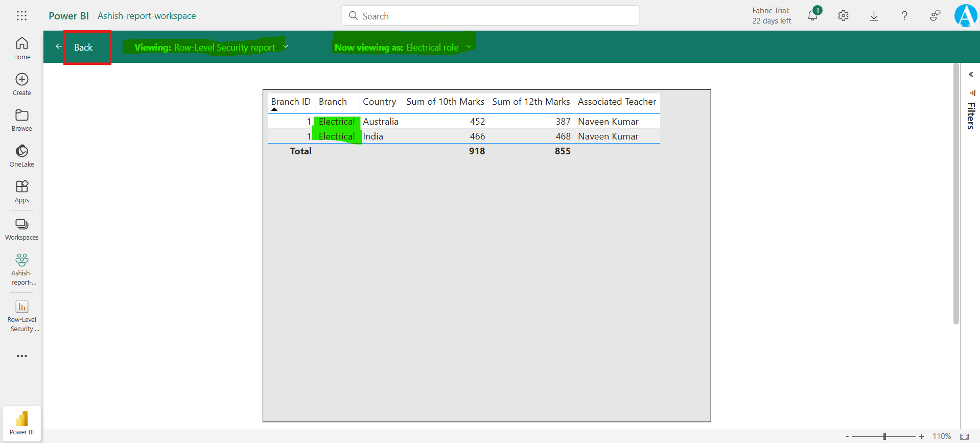Expand the Now viewing as role dropdown
Screen dimensions: 980x443
[469, 47]
